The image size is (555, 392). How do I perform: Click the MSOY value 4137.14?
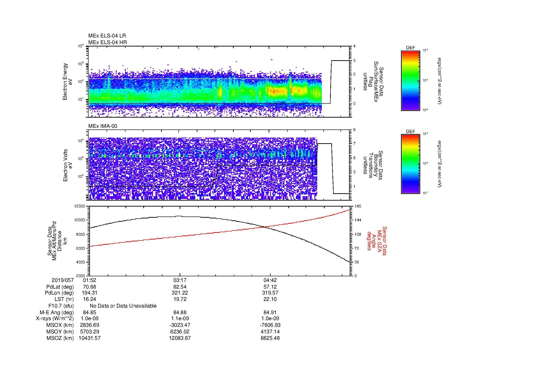(270, 332)
